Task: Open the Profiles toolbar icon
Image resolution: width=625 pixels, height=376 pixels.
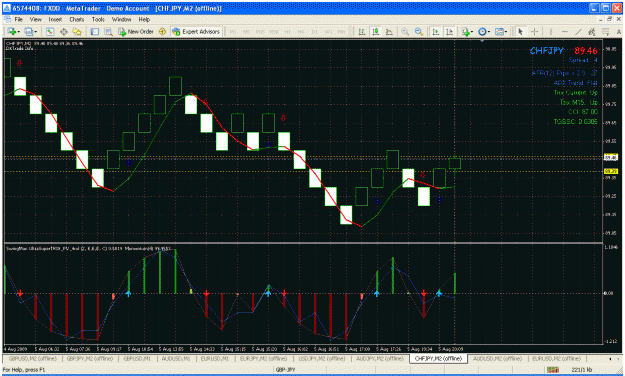Action: [x=28, y=31]
